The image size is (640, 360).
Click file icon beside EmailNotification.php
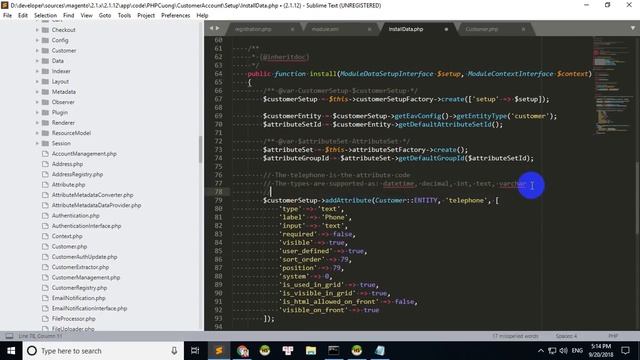(x=45, y=298)
